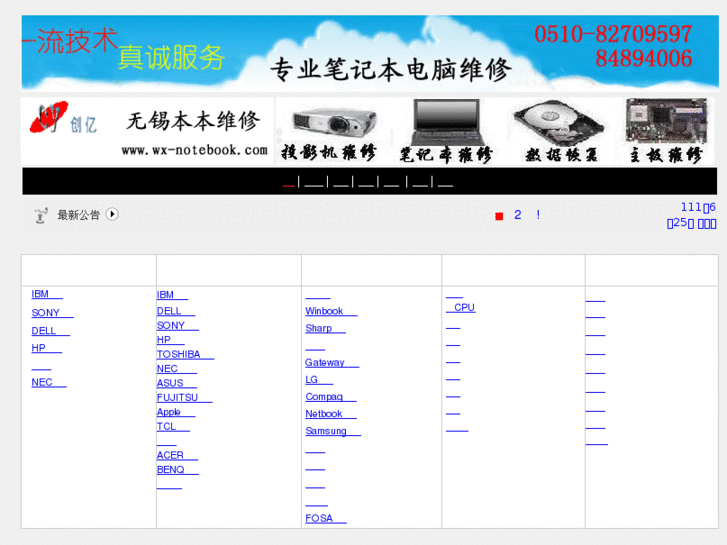Click the laptop repair image
Screen dimensions: 727x545
pyautogui.click(x=446, y=131)
